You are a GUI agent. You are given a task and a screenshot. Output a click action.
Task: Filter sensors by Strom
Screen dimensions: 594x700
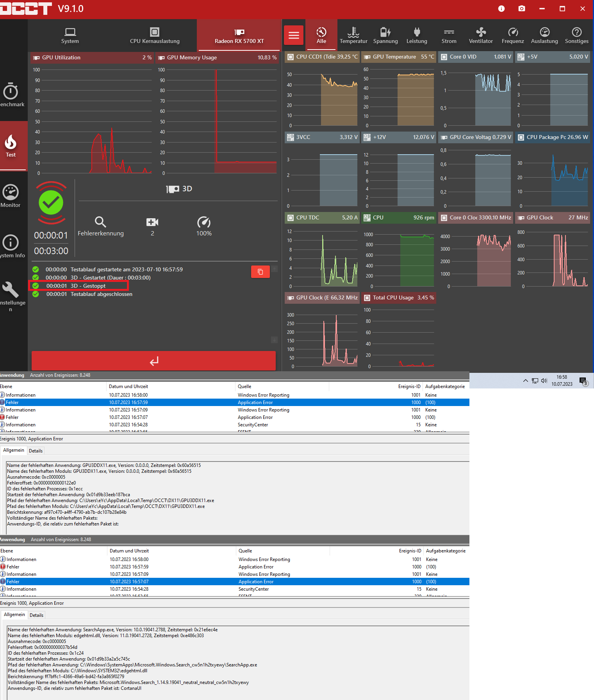point(449,36)
